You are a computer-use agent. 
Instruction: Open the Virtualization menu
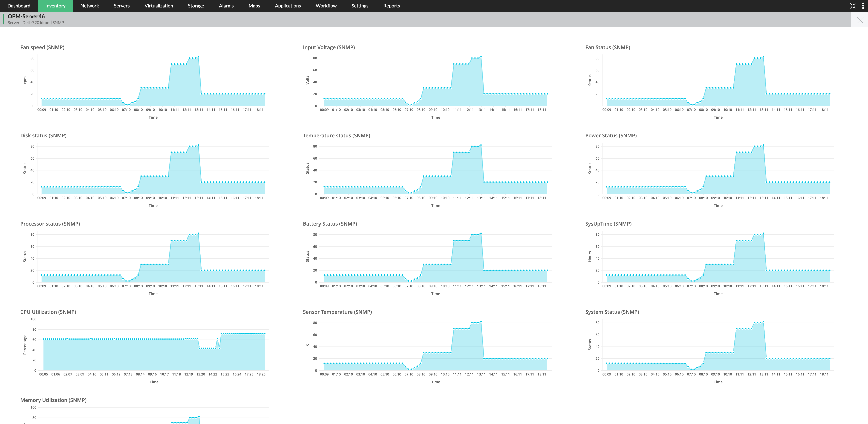159,6
